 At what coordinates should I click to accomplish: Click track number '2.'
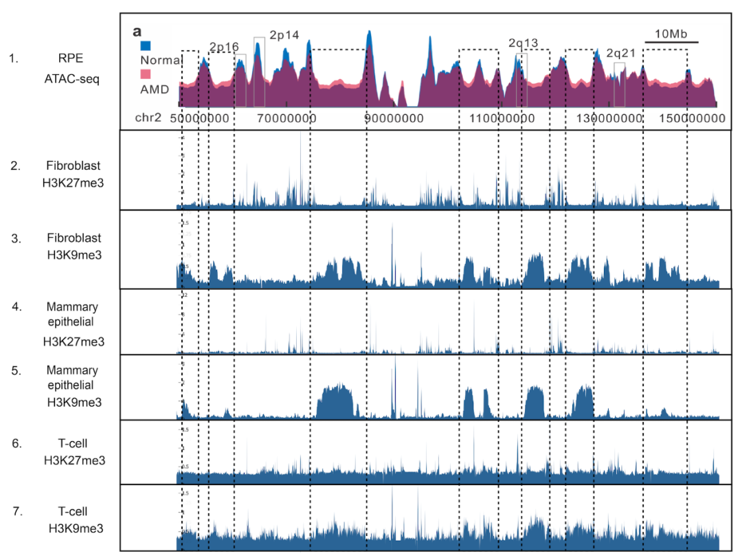click(16, 166)
